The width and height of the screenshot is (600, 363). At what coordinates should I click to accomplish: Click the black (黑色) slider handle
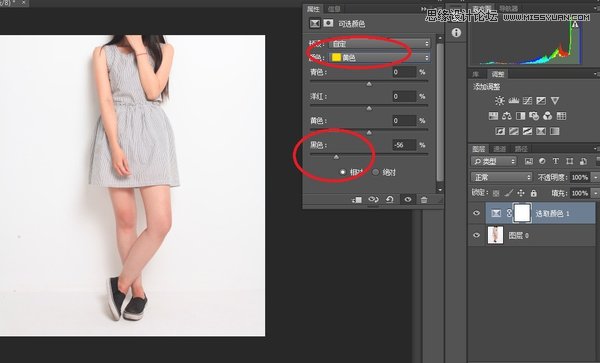coord(336,157)
